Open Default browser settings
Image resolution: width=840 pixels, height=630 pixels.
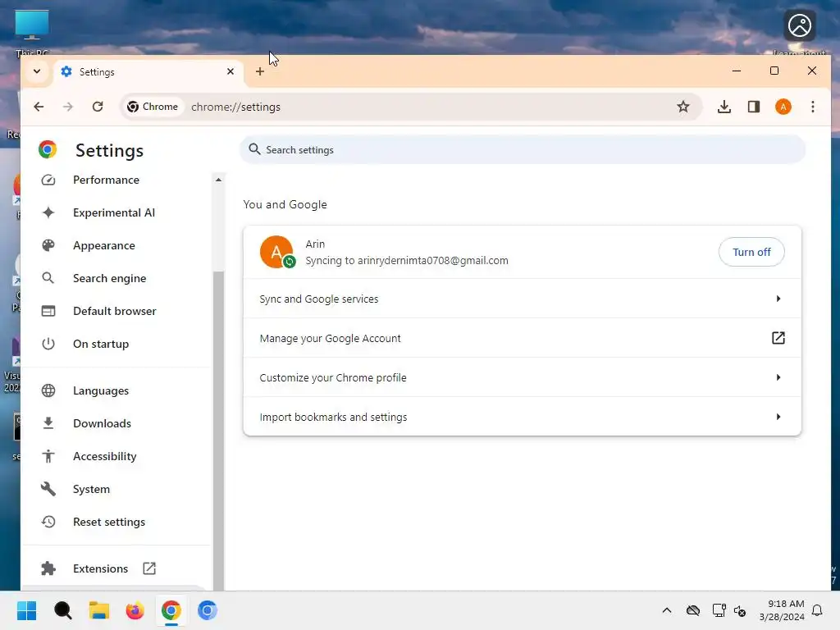coord(114,311)
